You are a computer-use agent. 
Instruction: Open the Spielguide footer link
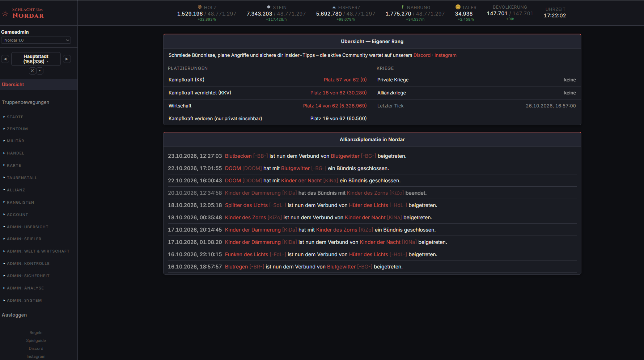click(x=36, y=340)
